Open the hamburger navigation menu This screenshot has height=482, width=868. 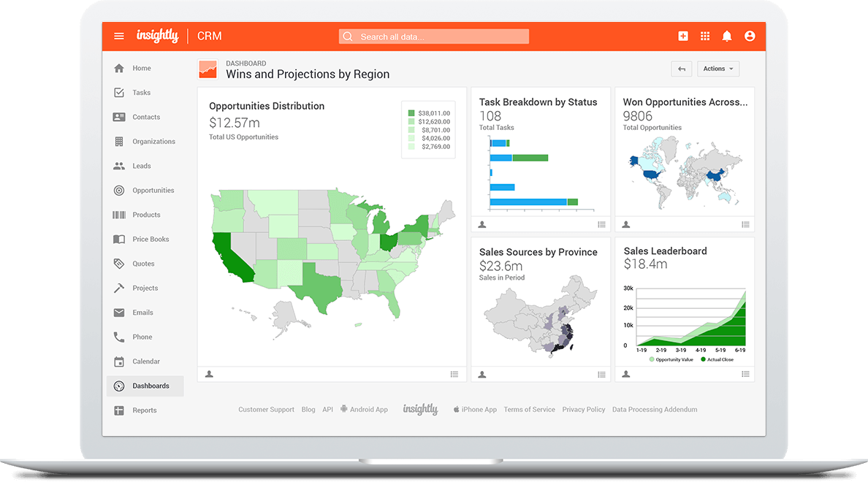pos(119,37)
